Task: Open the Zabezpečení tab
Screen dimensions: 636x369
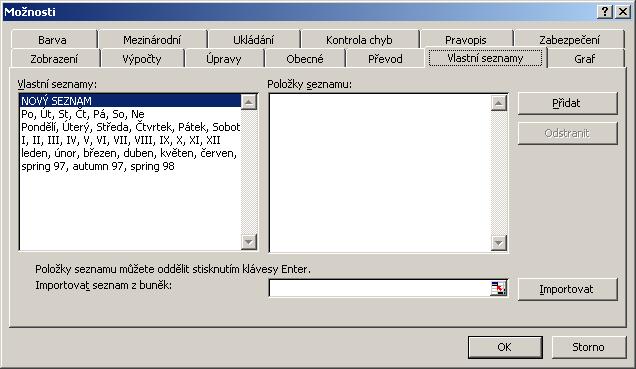Action: (x=569, y=40)
